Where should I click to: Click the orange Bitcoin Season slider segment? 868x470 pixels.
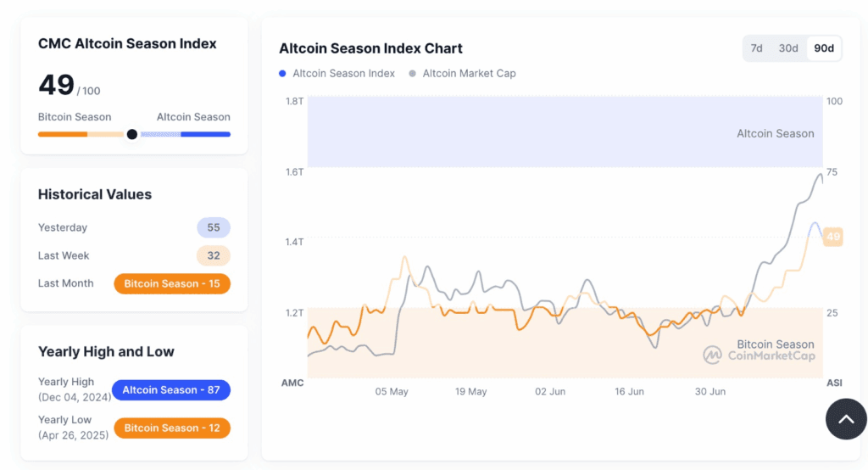point(63,134)
